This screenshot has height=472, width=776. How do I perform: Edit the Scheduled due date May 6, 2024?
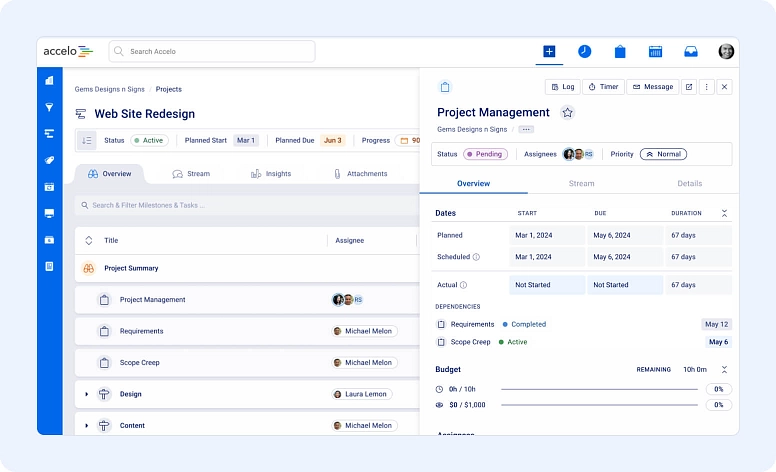[625, 257]
